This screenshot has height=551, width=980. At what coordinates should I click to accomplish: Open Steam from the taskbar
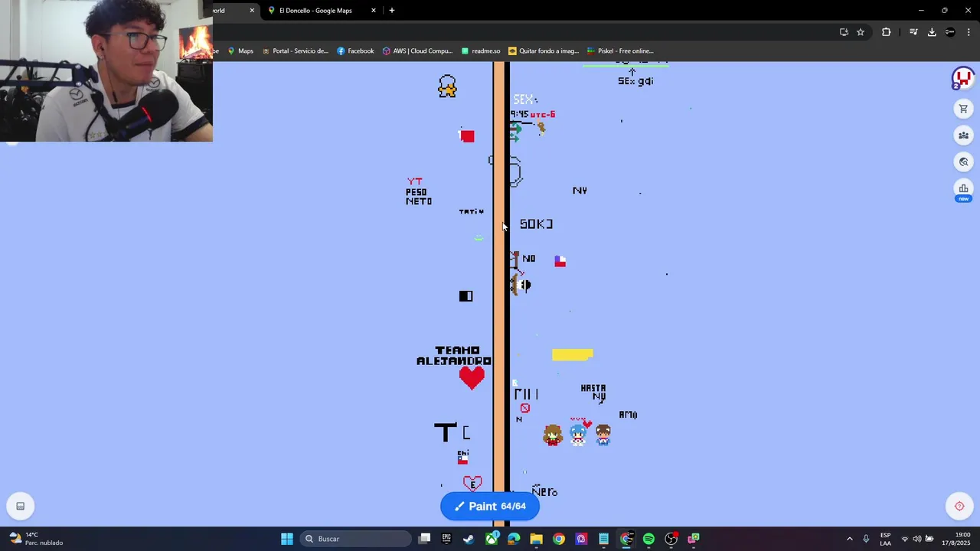click(x=469, y=539)
